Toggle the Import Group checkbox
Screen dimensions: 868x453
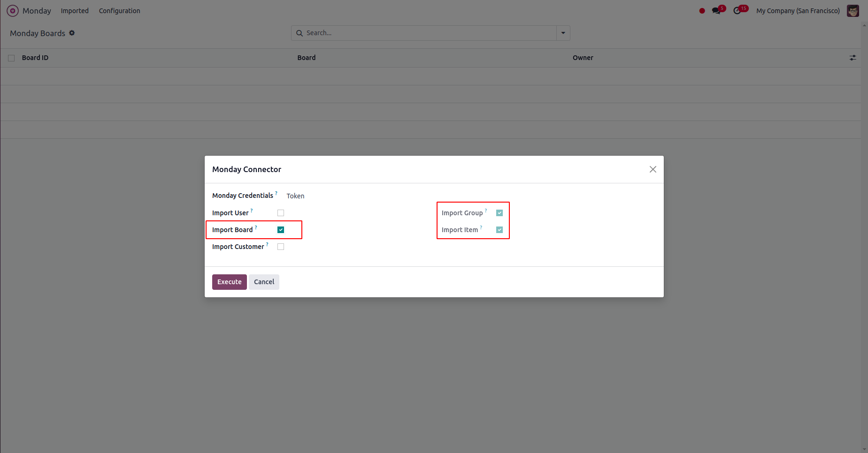(499, 213)
